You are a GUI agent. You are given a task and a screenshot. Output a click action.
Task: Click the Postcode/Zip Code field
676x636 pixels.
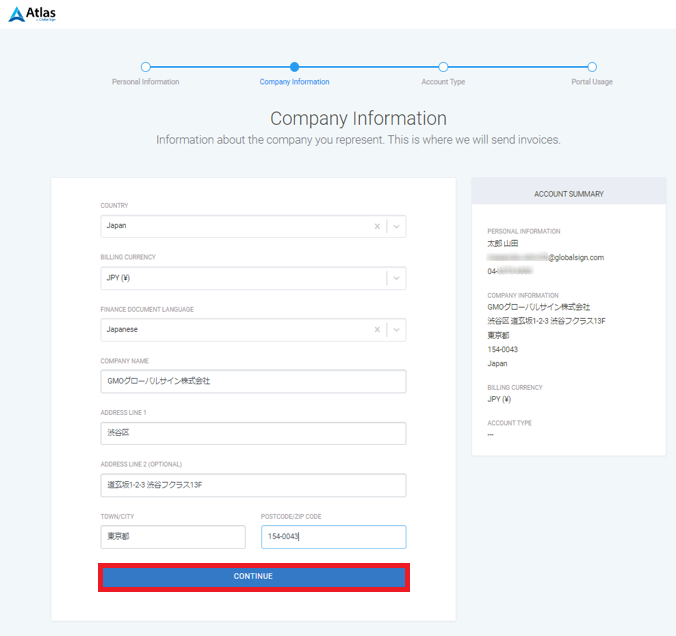click(334, 537)
